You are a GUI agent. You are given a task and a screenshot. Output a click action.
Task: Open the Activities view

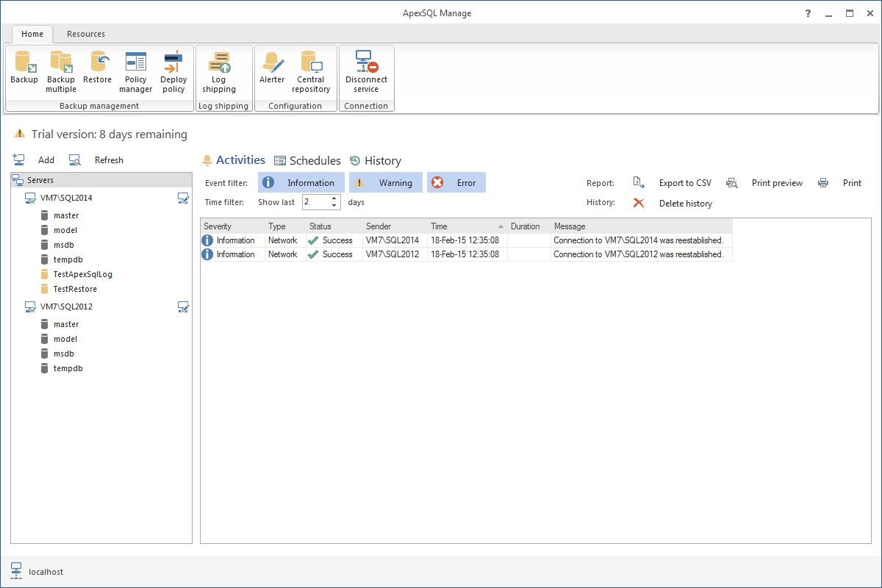click(234, 160)
